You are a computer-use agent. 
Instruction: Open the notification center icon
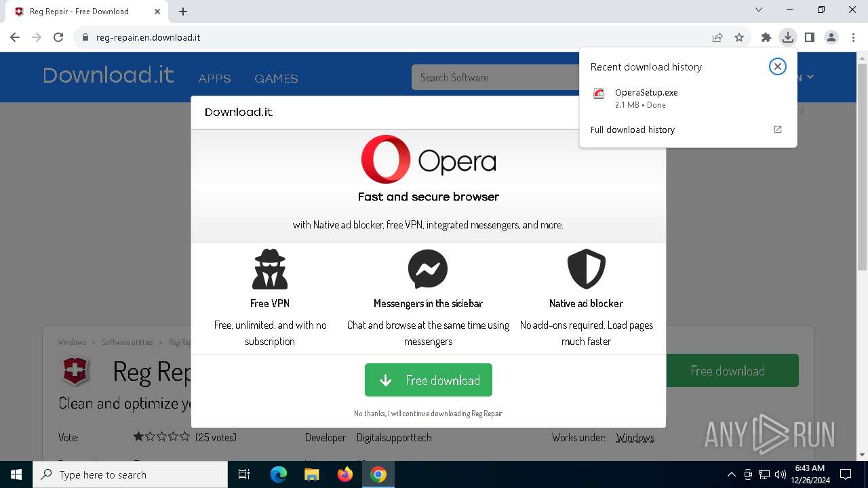point(846,474)
